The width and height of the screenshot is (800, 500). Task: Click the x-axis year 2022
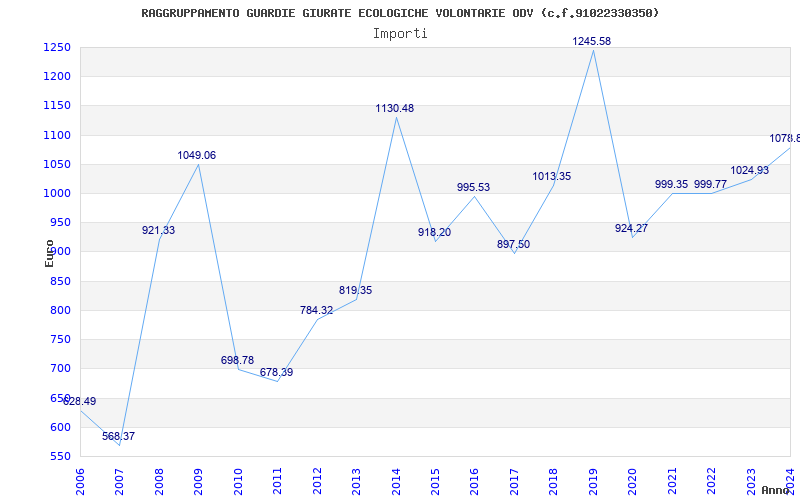[x=711, y=482]
